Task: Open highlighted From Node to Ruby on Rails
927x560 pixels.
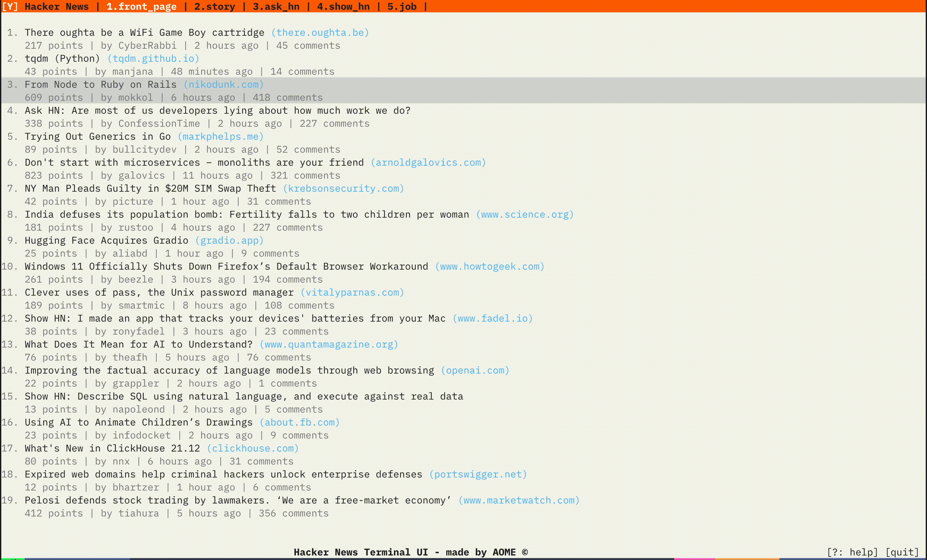Action: [100, 84]
